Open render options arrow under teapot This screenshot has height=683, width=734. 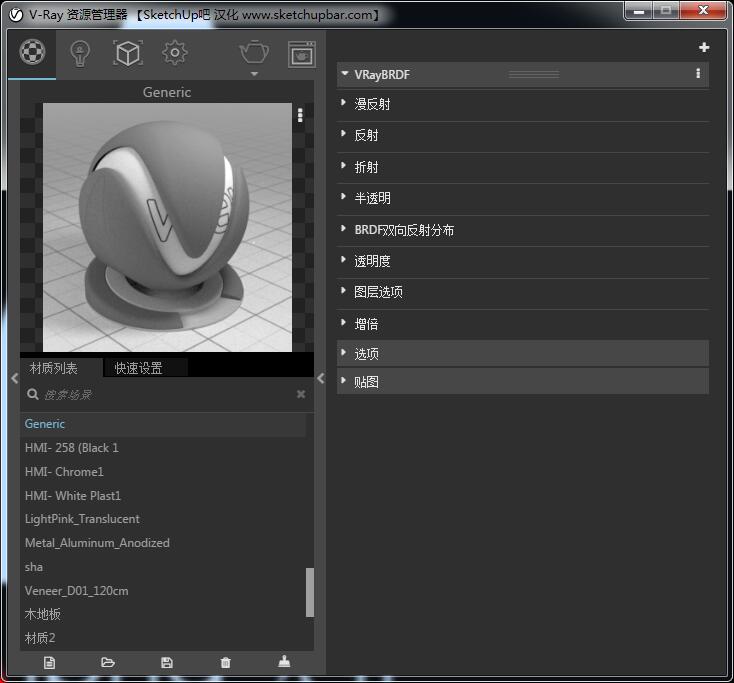coord(254,74)
